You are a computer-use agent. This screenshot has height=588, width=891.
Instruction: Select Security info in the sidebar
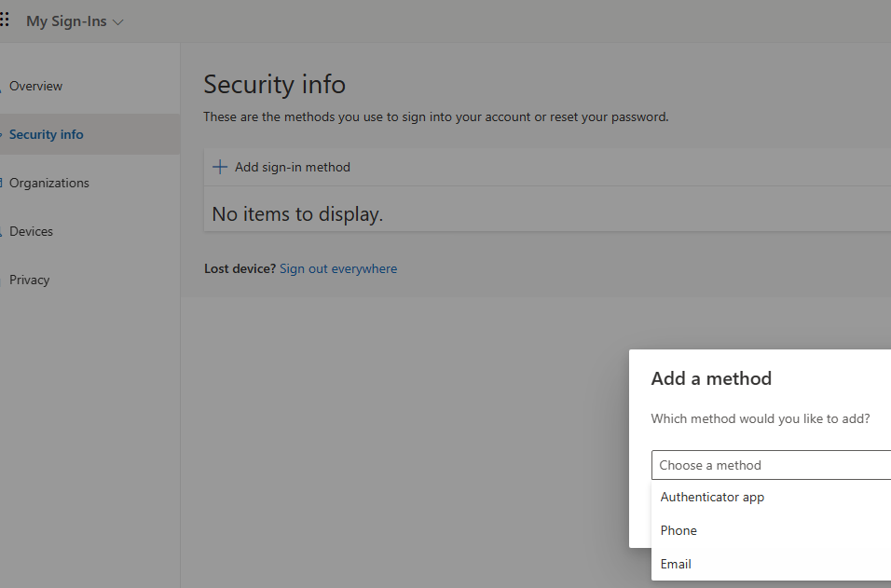pyautogui.click(x=47, y=134)
